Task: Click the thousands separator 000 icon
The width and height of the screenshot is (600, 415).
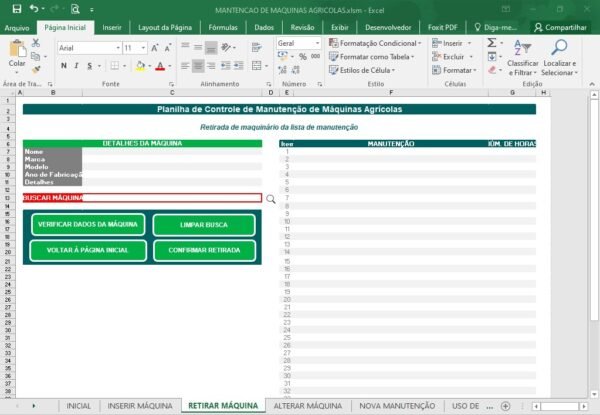Action: tap(316, 56)
